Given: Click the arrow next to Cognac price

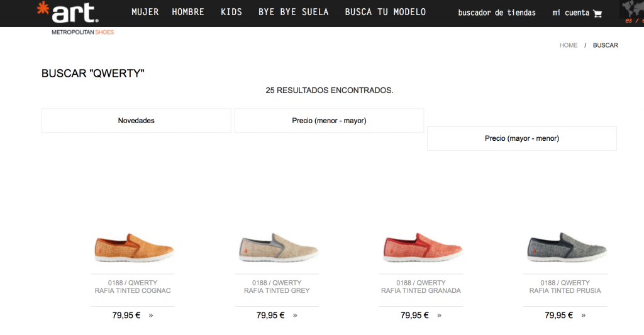Looking at the screenshot, I should 151,316.
